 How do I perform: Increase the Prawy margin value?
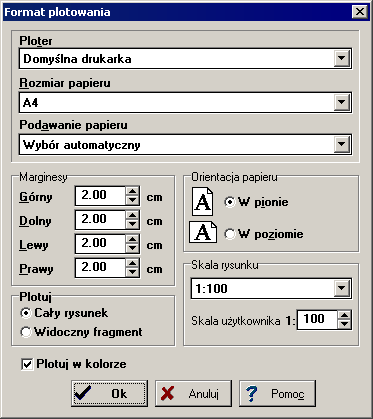132,263
